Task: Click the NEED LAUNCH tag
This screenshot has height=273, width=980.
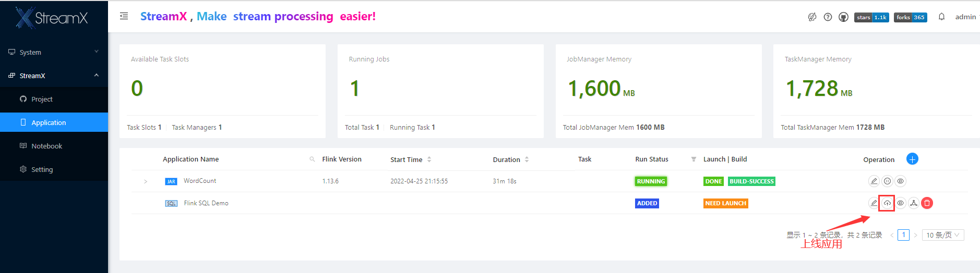Action: click(726, 203)
